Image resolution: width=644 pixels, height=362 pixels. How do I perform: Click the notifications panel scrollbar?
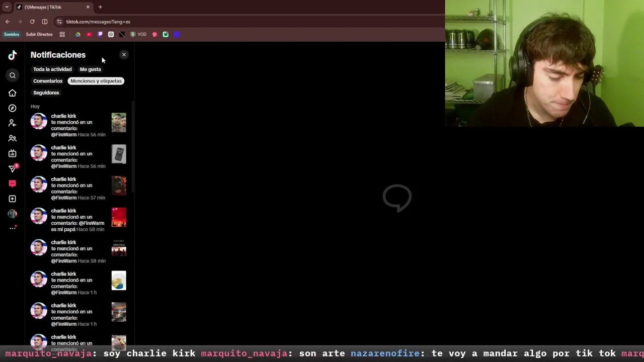point(133,146)
